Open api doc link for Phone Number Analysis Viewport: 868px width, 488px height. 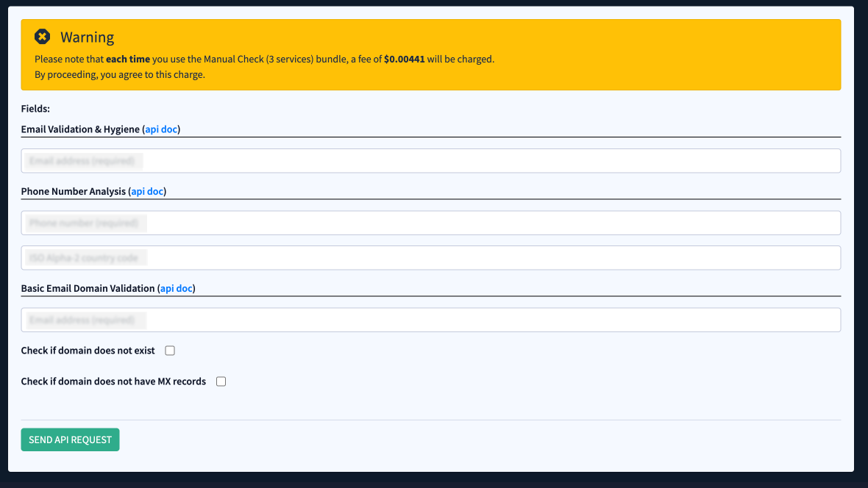point(147,191)
